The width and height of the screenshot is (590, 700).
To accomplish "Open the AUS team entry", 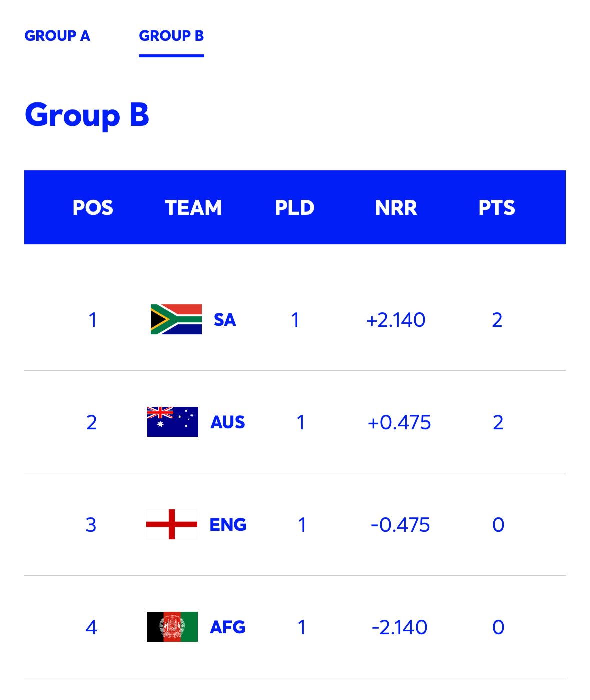I will [227, 423].
